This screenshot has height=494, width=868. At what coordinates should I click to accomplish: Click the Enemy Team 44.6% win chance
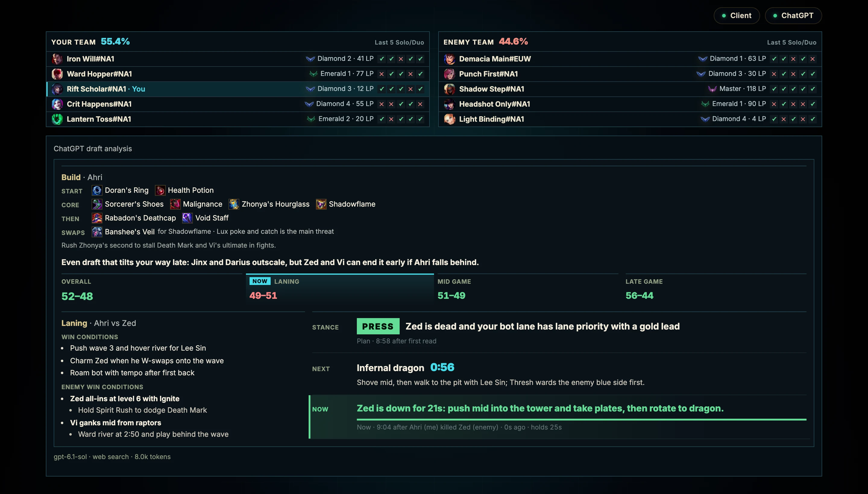(513, 42)
